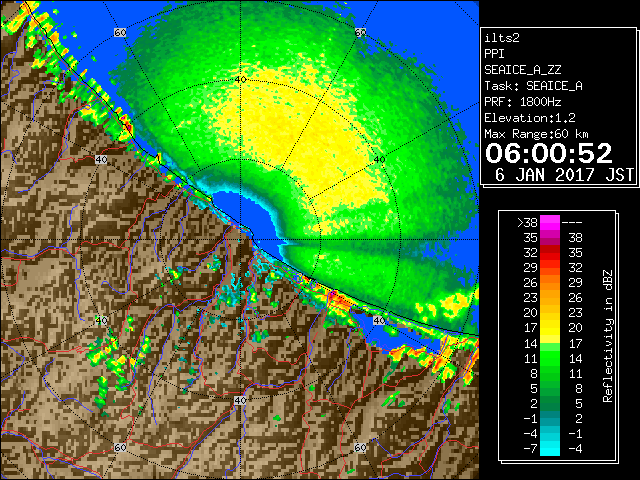Select the "Elevation:1.2" text

pyautogui.click(x=530, y=118)
